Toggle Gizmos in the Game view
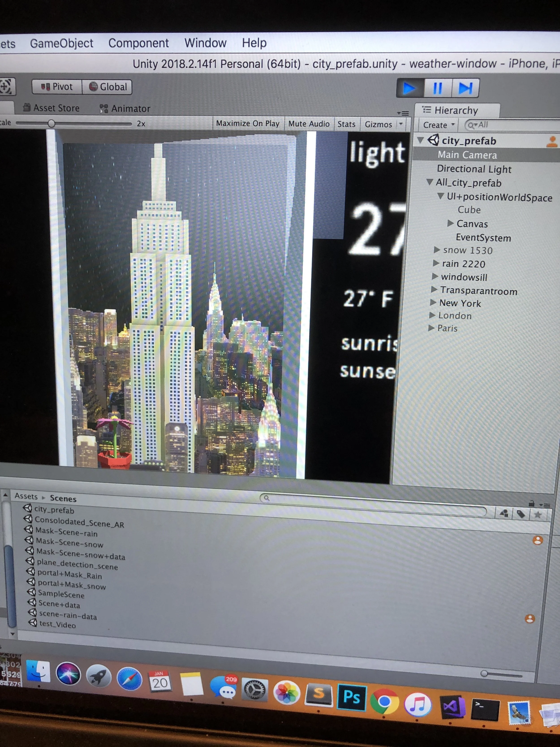Screen dimensions: 560x747 [x=378, y=124]
